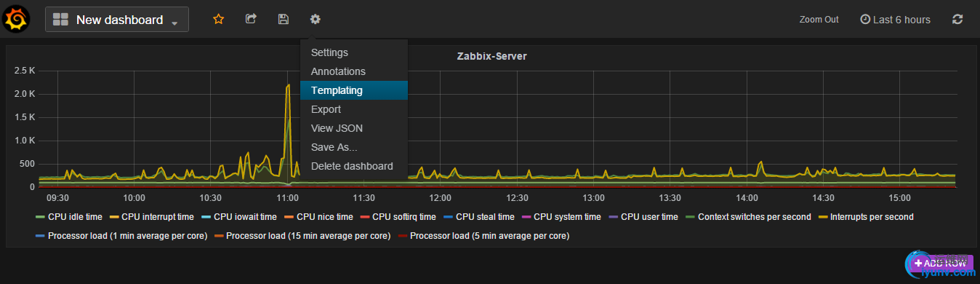Open the share dashboard icon

coord(251,20)
